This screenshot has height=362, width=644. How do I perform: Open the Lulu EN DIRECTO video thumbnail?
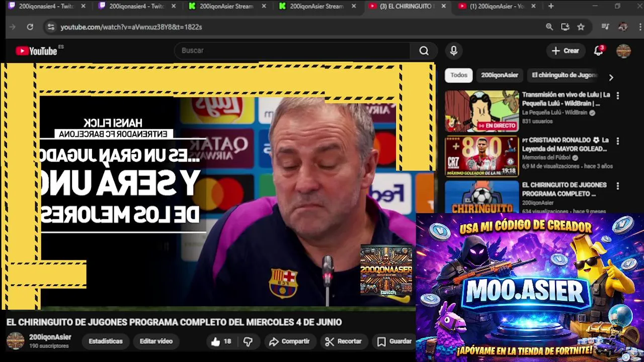481,111
